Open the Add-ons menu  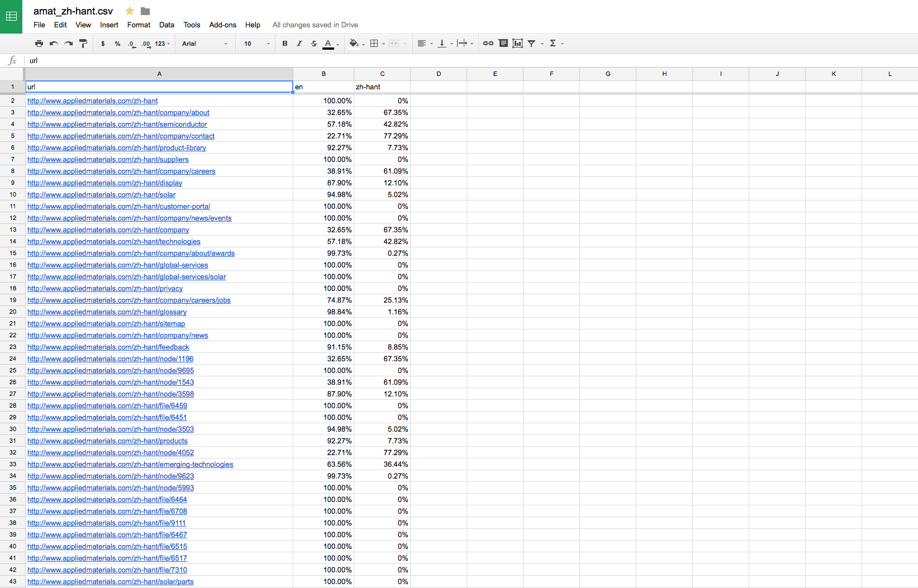pos(222,25)
